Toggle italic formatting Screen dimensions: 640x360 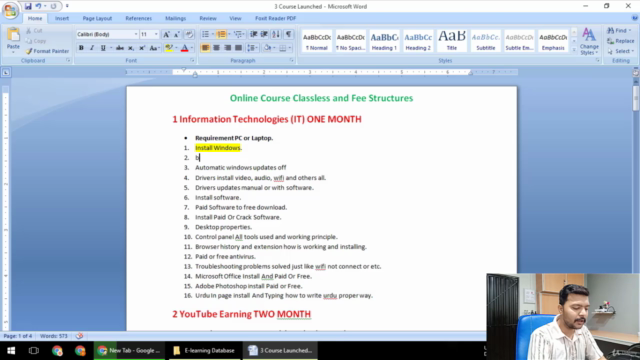pos(92,48)
